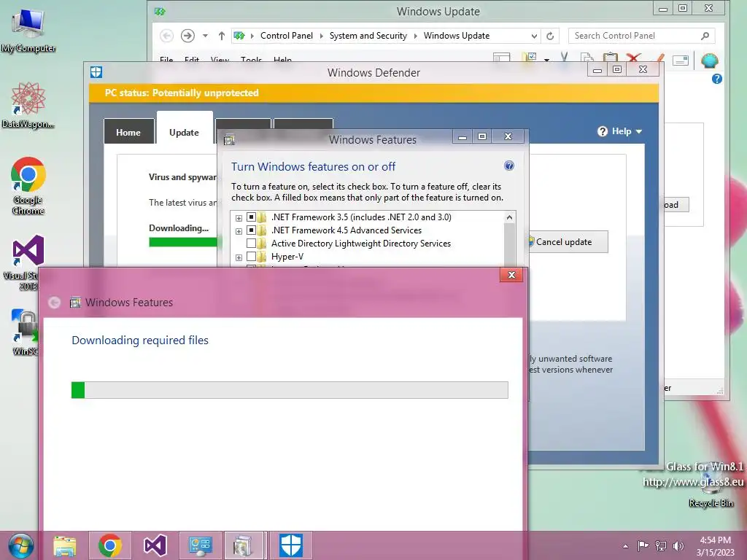Close the Downloading required files dialog
Screen dimensions: 747x560
(x=511, y=275)
